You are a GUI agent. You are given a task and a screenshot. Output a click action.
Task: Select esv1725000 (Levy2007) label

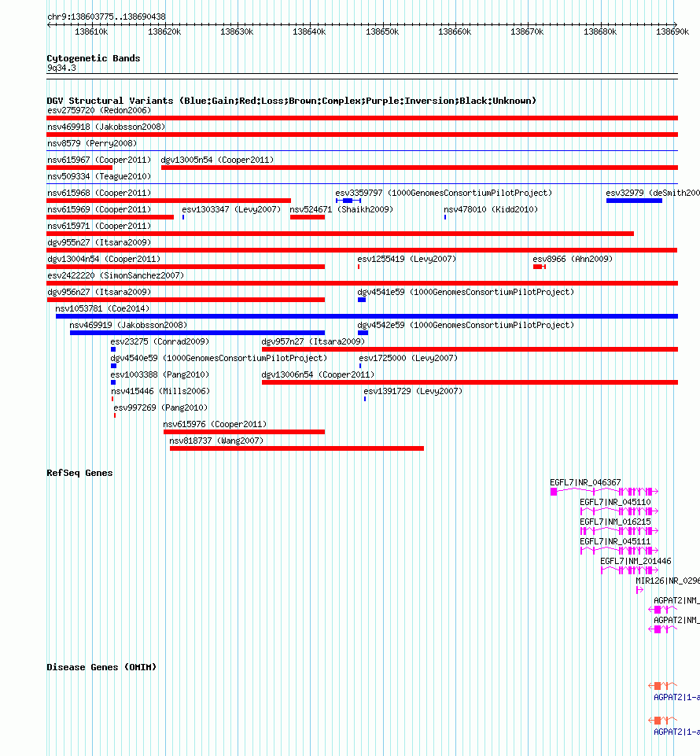(408, 358)
